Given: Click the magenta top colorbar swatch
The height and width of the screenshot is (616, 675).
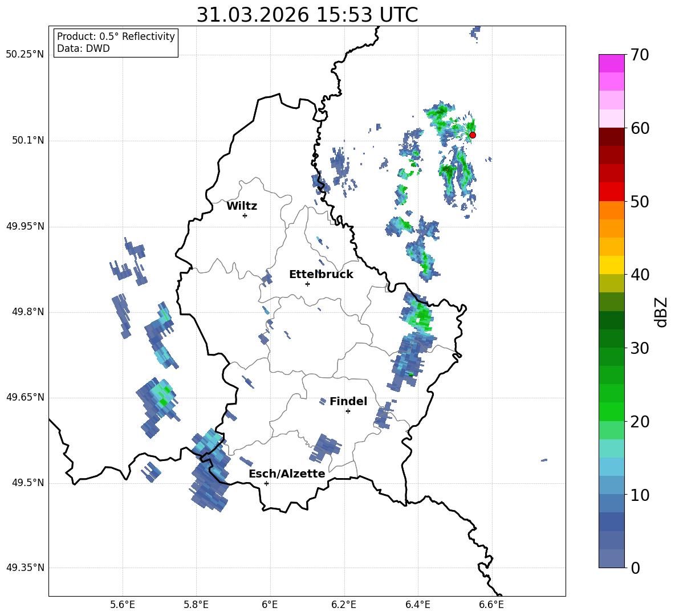Looking at the screenshot, I should 611,64.
